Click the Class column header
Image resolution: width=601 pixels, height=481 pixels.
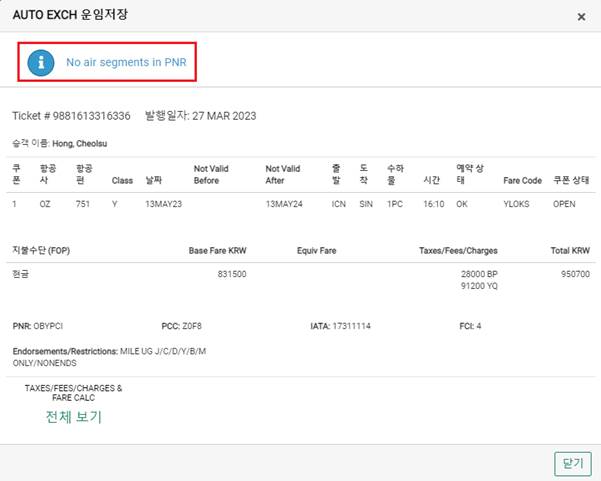pos(122,181)
